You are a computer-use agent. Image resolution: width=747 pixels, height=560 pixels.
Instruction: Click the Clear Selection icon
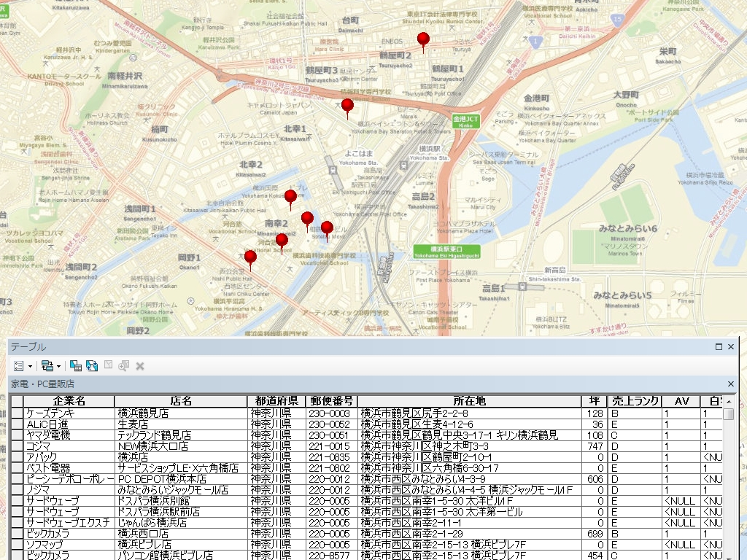coord(109,365)
